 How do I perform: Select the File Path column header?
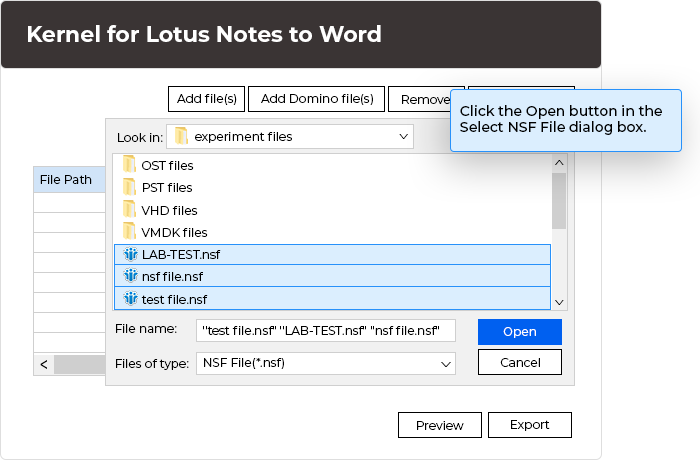[69, 180]
